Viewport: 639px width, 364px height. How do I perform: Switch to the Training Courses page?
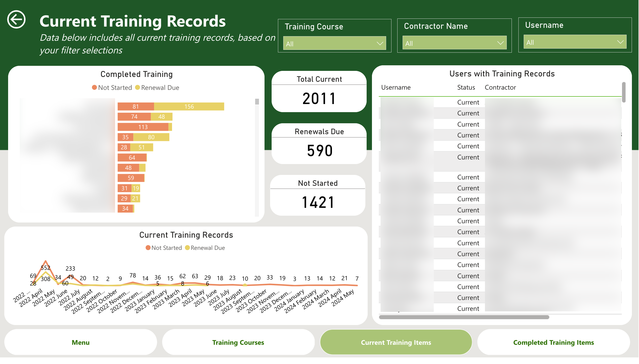(238, 342)
